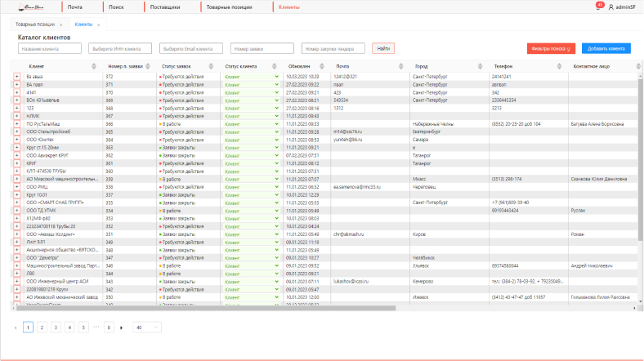Open the Поставщики menu
Viewport: 644px width, 361px height.
(165, 7)
